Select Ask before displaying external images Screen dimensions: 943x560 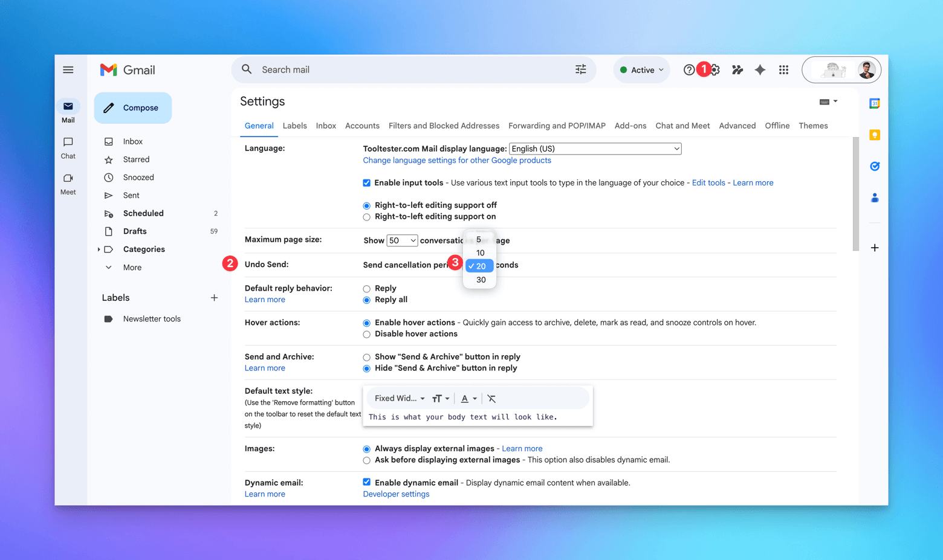366,460
